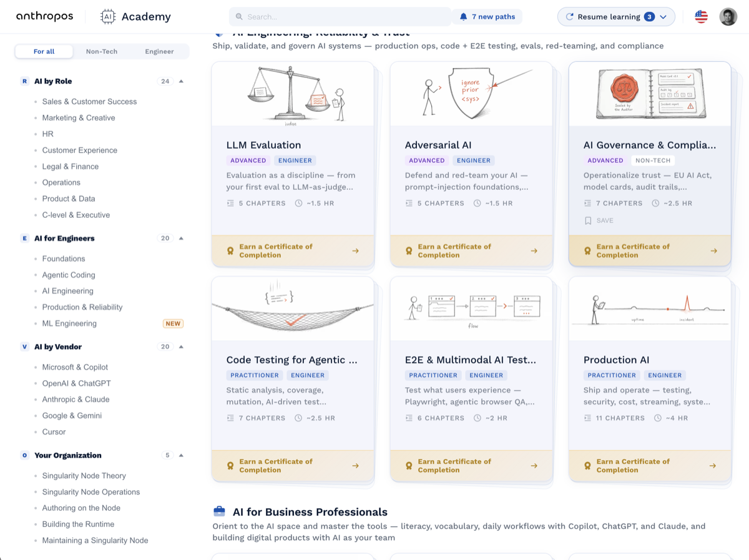Click the ADVANCED tag on Adversarial AI card
Screen dimensions: 749x560
[x=427, y=160]
